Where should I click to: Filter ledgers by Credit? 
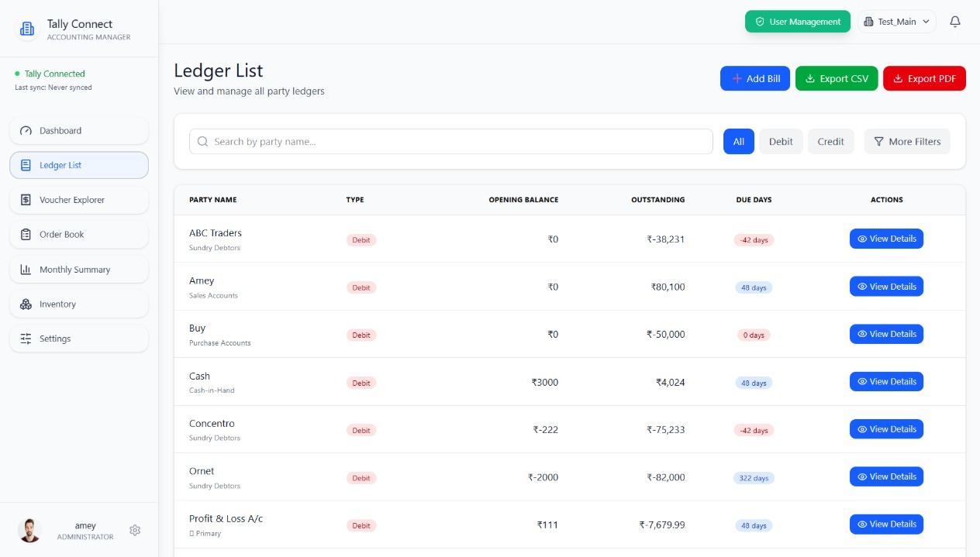click(830, 142)
